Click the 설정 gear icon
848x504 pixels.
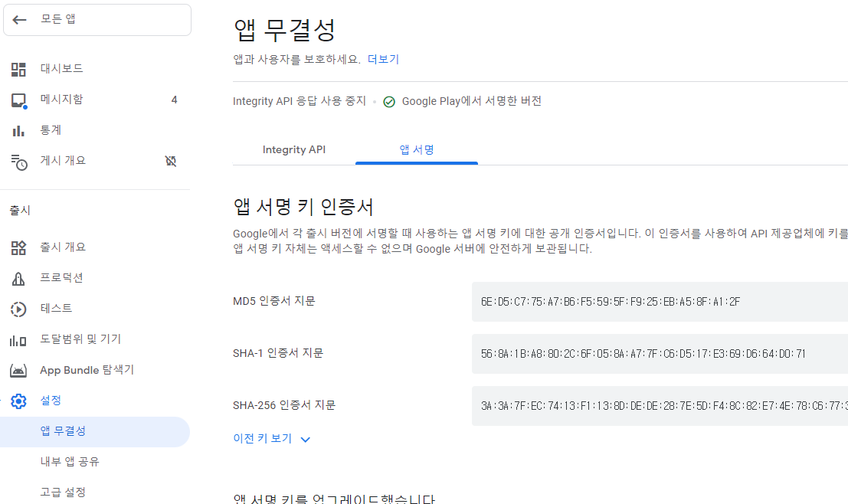pos(18,401)
